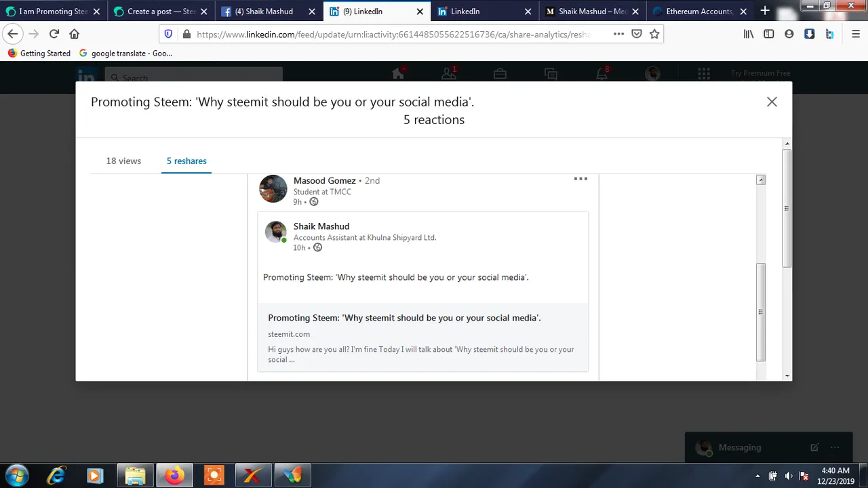Click the Firefox taskbar icon
868x488 pixels.
pos(174,476)
